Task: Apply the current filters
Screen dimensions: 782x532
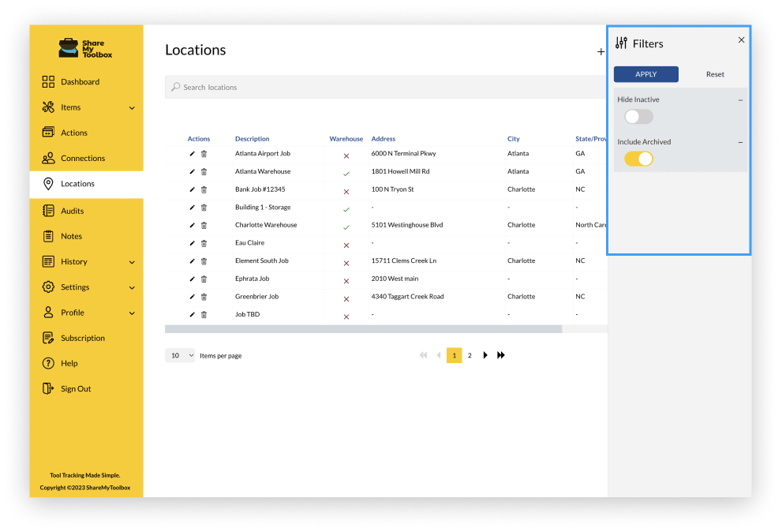Action: pos(645,73)
